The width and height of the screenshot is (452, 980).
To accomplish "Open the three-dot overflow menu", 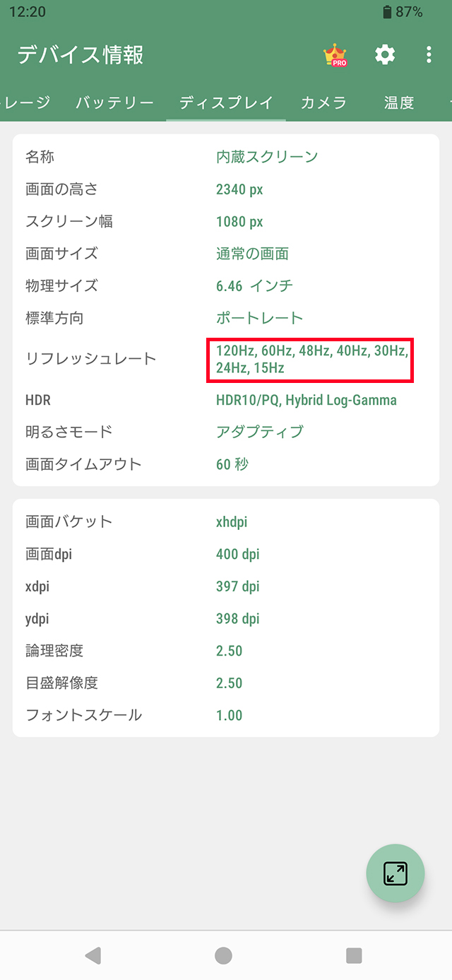I will click(x=429, y=55).
